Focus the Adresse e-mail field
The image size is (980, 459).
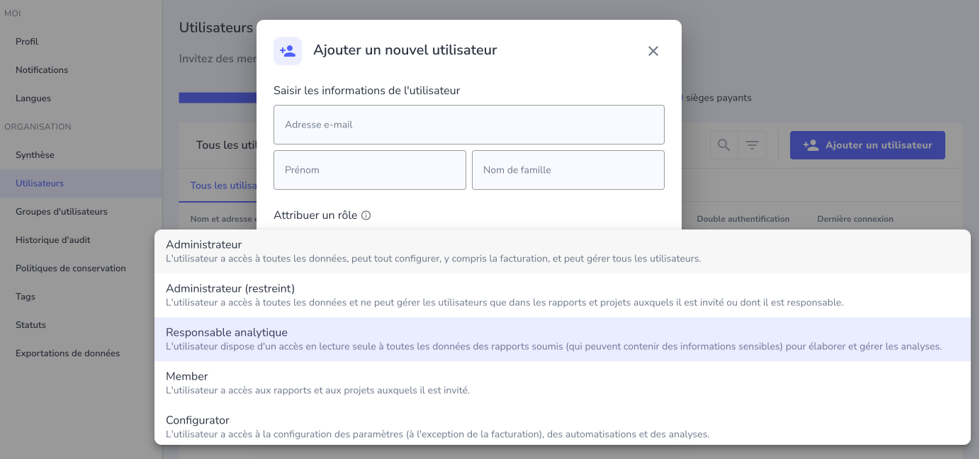click(469, 125)
